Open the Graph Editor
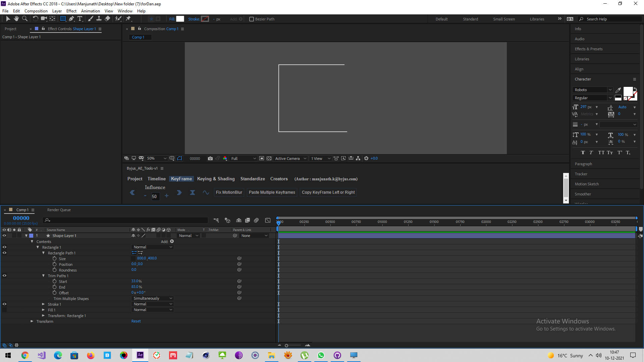Screen dimensions: 644x362 pyautogui.click(x=268, y=220)
